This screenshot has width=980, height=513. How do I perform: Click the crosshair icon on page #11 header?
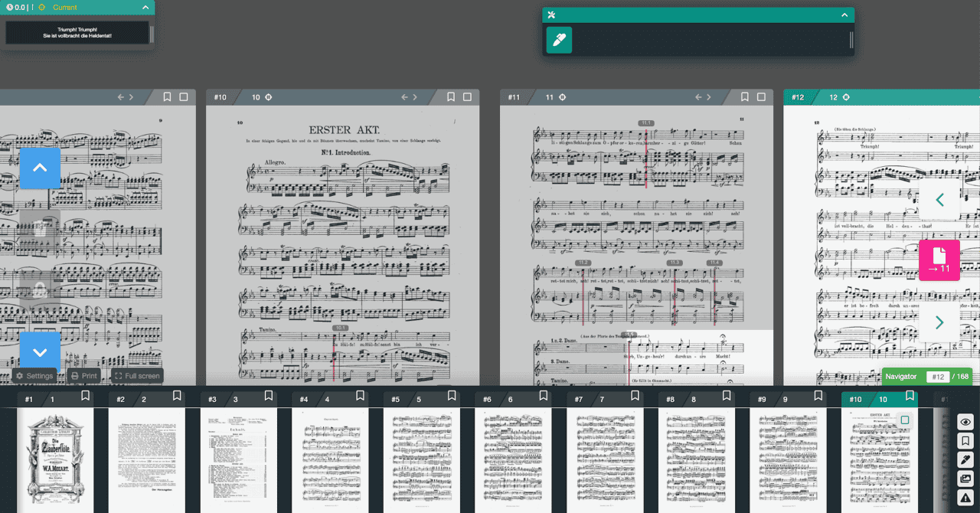coord(562,97)
